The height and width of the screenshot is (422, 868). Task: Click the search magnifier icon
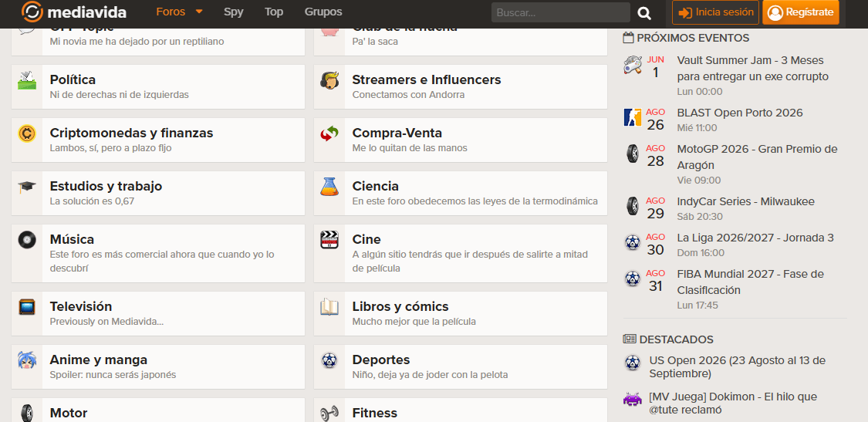pos(644,13)
